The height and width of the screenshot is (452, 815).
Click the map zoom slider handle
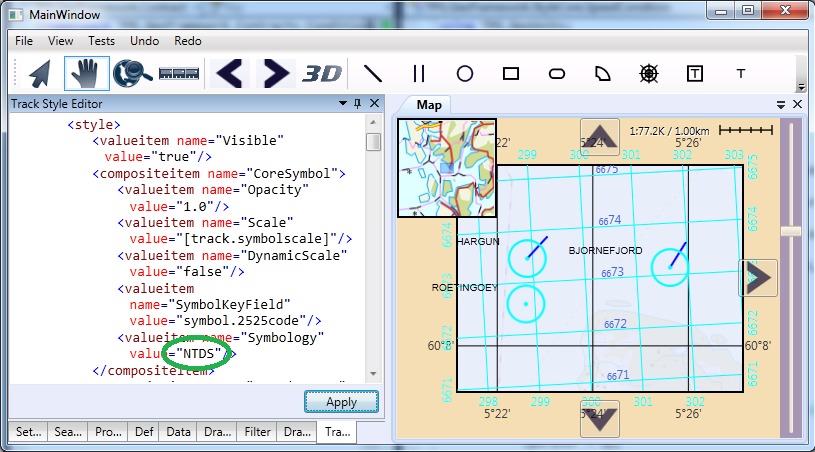pyautogui.click(x=791, y=231)
